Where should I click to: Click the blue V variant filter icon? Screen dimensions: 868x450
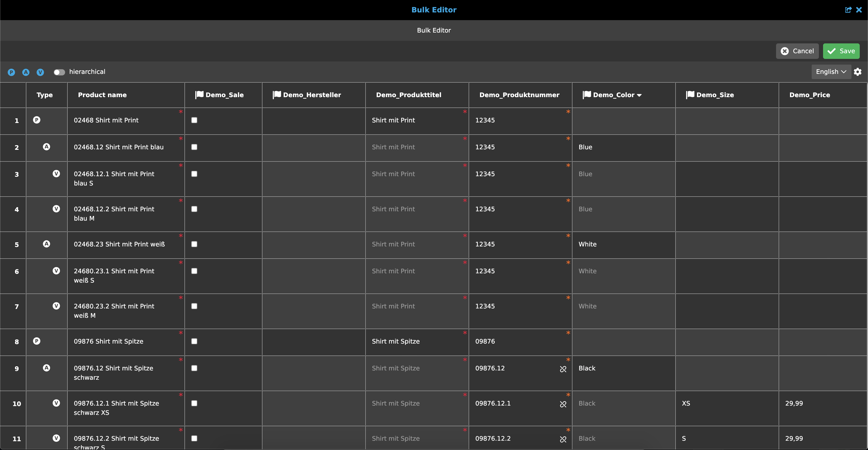[x=40, y=72]
